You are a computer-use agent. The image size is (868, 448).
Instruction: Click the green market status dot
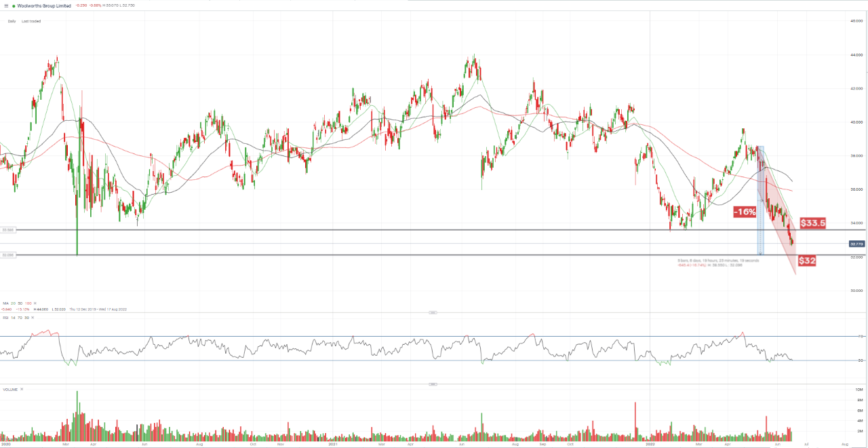[14, 5]
